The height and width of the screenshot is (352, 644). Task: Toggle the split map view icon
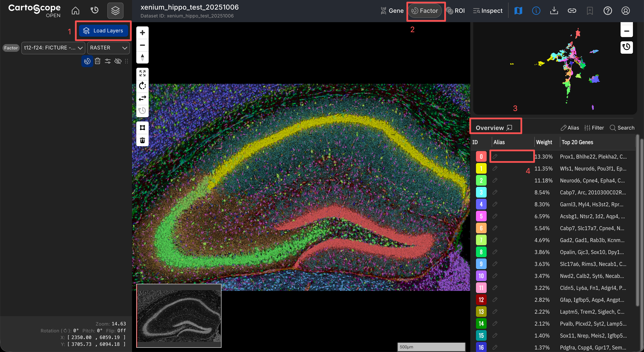tap(518, 10)
